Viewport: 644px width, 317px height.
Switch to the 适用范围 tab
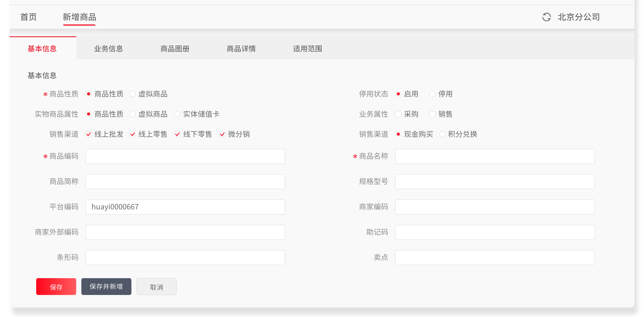point(307,49)
